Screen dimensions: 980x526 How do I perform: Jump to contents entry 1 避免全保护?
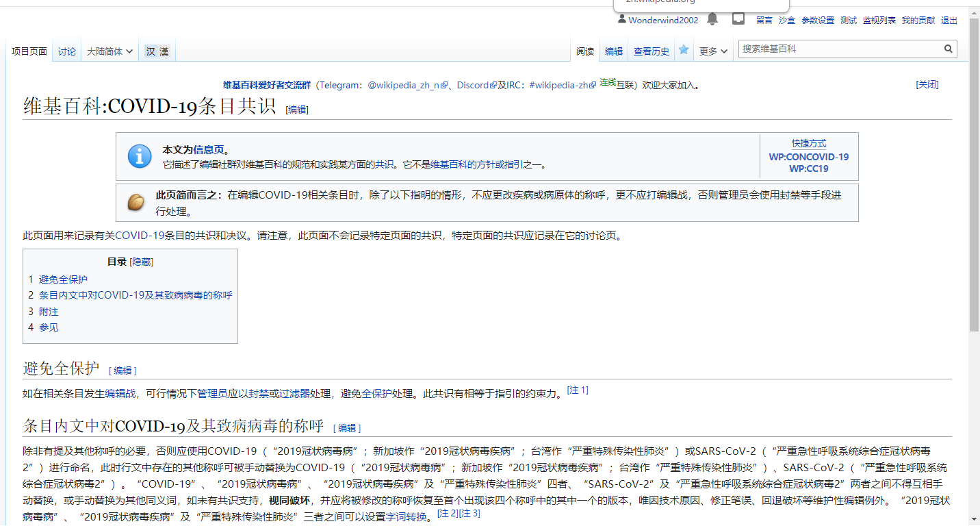[63, 279]
